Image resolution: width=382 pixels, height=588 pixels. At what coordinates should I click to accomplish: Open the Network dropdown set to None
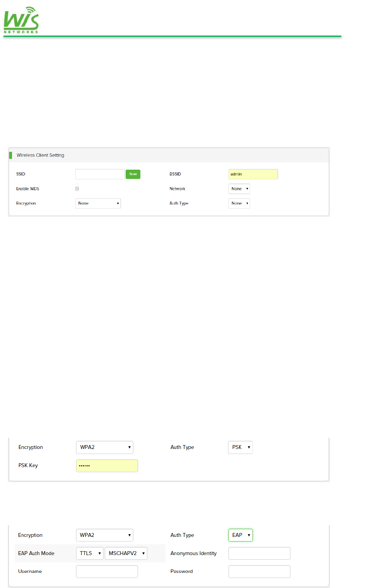point(239,189)
